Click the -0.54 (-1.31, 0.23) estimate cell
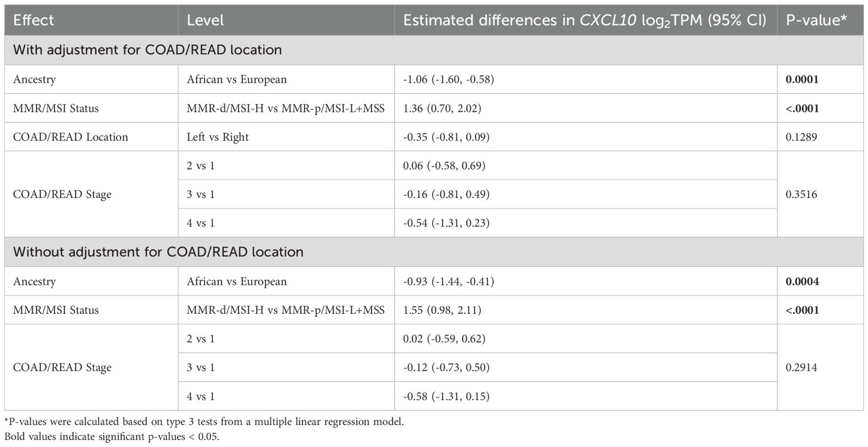 (x=445, y=223)
